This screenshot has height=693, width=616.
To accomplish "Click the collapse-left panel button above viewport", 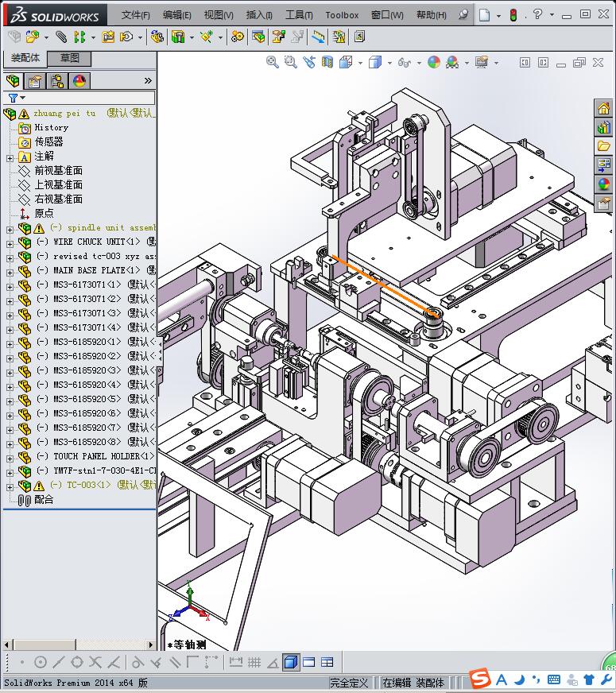I will click(x=525, y=63).
